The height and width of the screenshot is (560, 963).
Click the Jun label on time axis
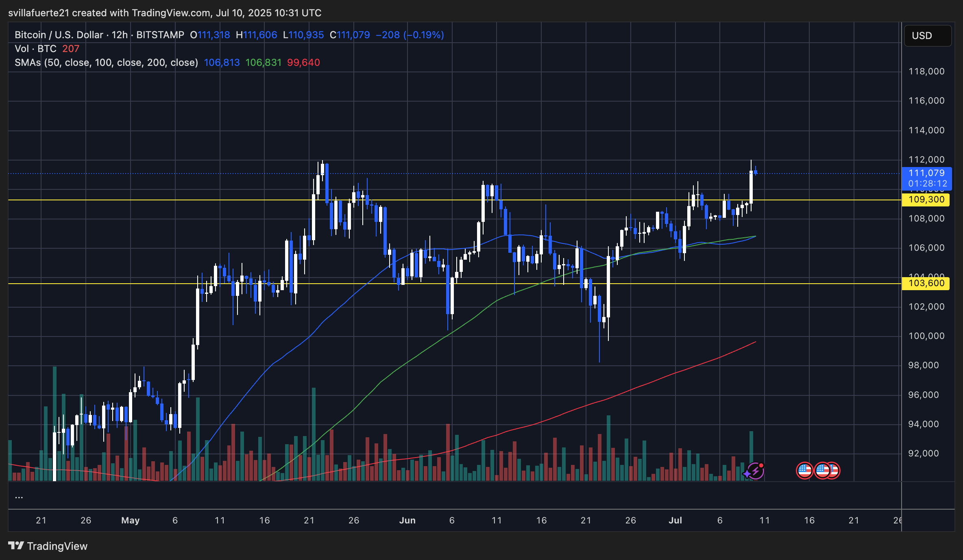(x=407, y=521)
